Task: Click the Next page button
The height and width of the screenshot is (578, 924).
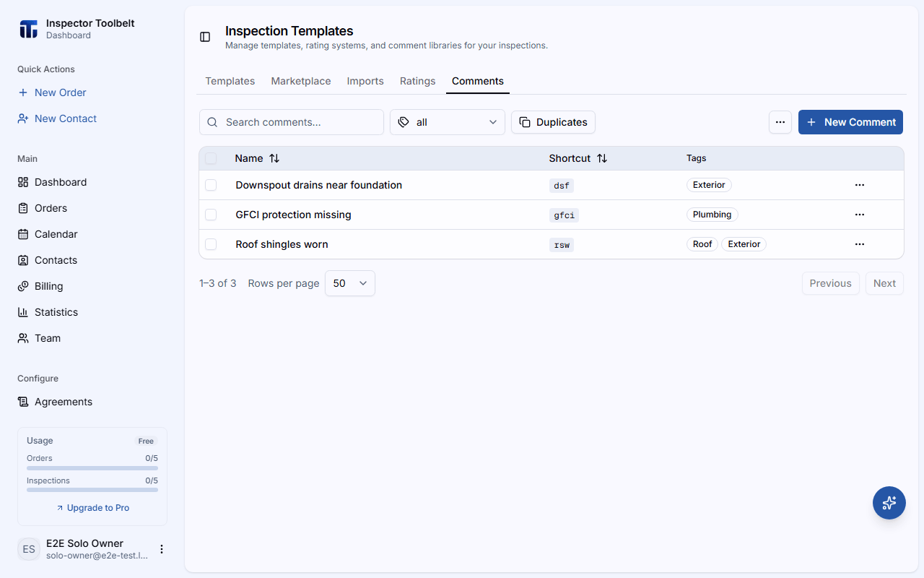Action: 884,283
